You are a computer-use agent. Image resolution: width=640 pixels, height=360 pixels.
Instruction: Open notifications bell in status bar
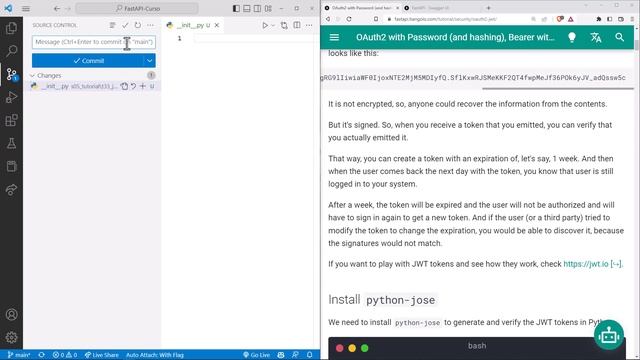310,355
